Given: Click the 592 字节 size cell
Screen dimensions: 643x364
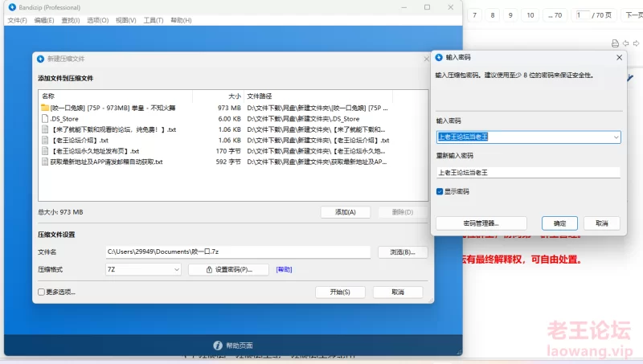Looking at the screenshot, I should (228, 162).
